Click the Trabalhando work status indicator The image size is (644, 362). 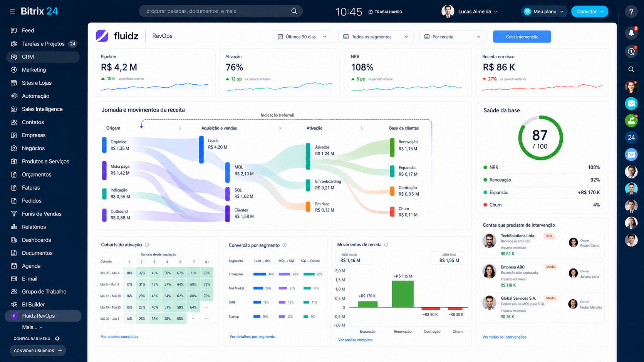point(385,12)
